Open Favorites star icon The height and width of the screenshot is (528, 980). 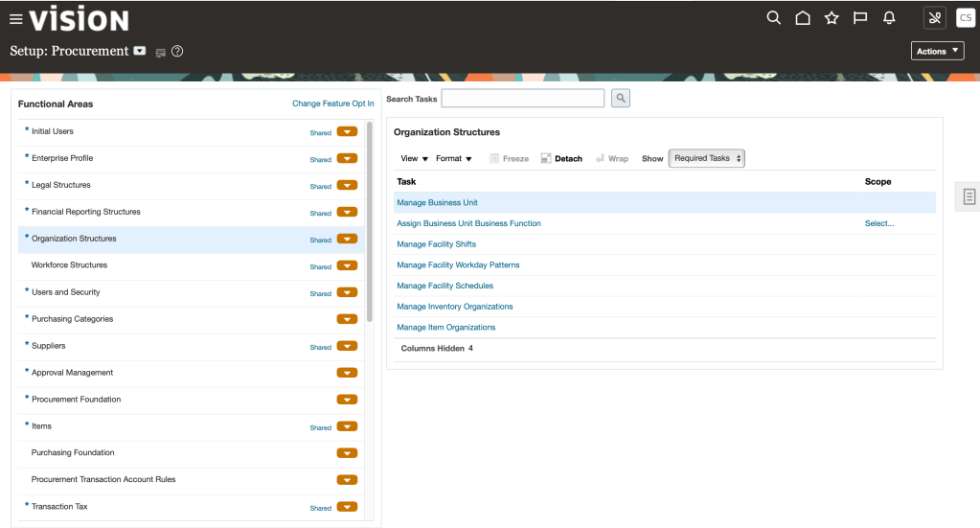pyautogui.click(x=832, y=18)
